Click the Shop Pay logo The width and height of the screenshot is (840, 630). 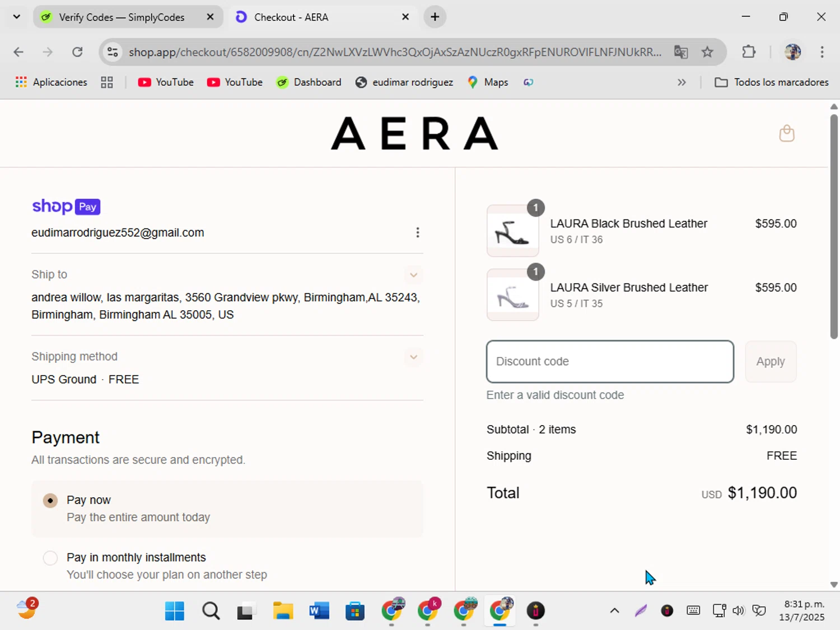tap(66, 206)
